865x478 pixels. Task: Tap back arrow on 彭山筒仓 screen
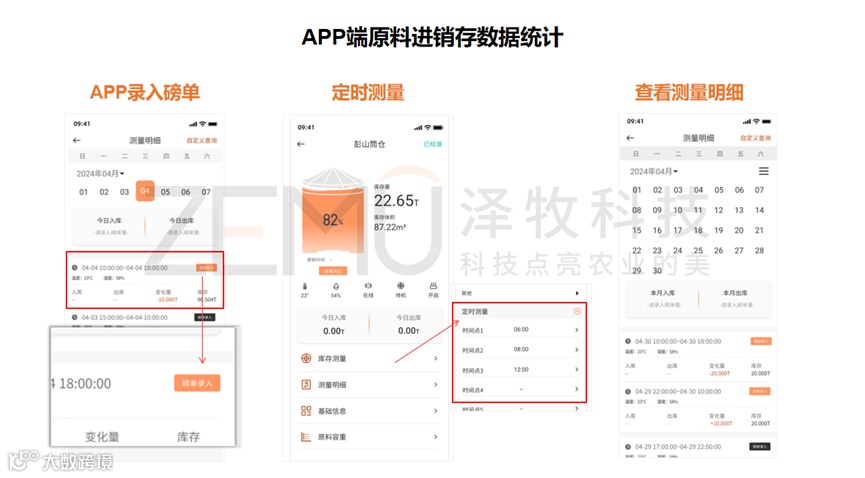click(x=301, y=144)
